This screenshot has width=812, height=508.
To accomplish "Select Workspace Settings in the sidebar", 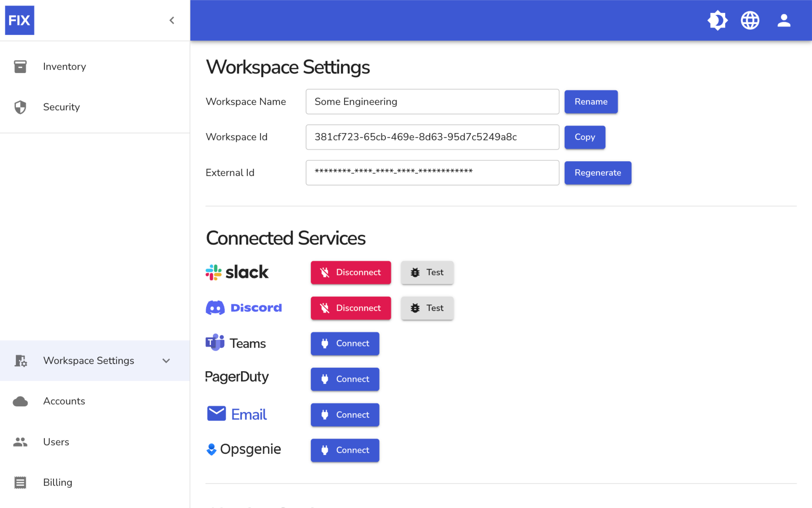I will point(95,360).
